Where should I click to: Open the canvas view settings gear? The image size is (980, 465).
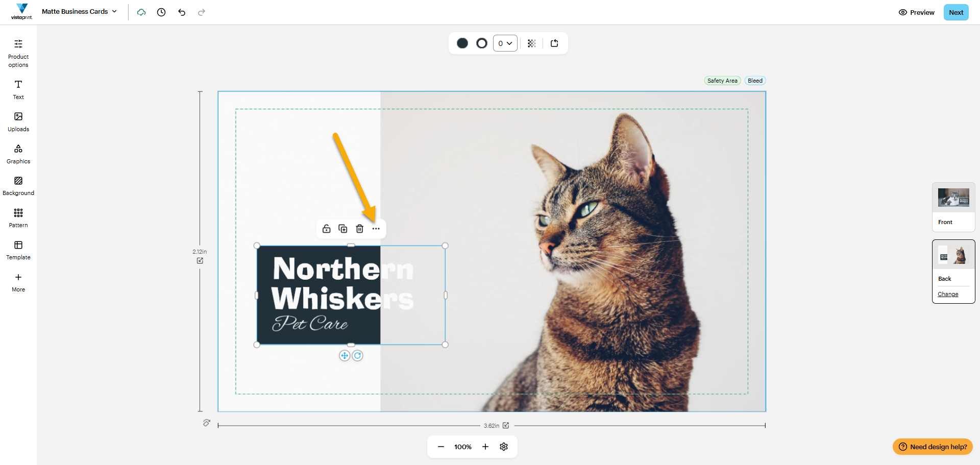504,447
